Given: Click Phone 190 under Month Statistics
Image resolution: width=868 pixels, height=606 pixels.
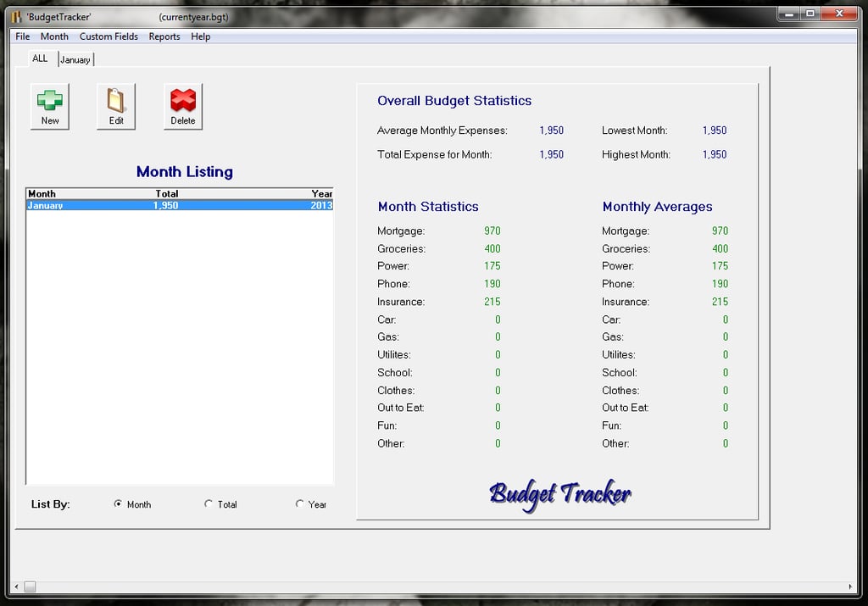Looking at the screenshot, I should click(x=492, y=284).
